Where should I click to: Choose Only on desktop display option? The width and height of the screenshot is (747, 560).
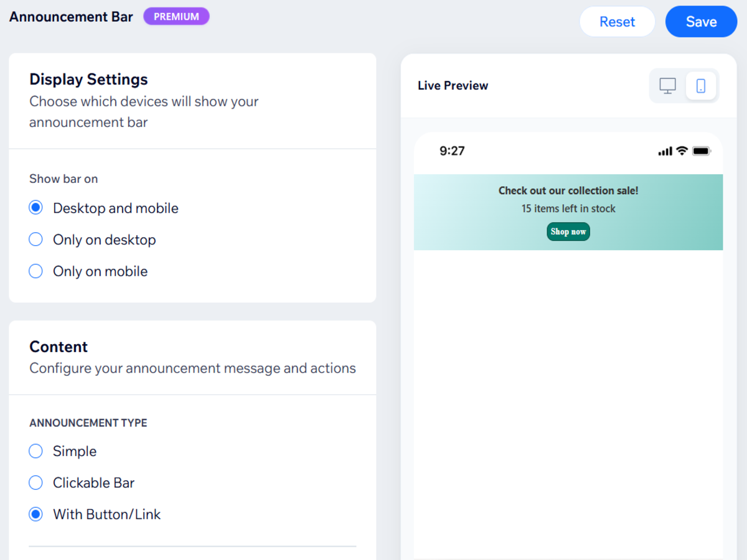click(36, 240)
